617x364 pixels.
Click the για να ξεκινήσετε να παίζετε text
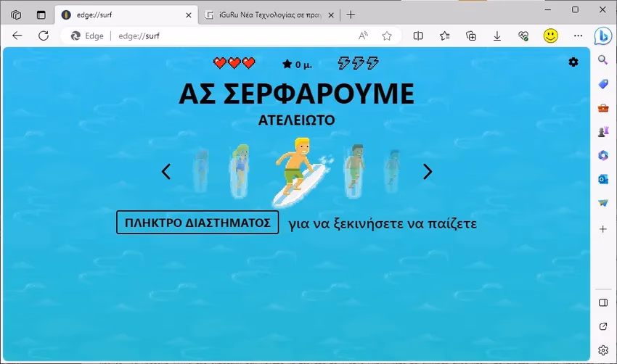tap(383, 223)
